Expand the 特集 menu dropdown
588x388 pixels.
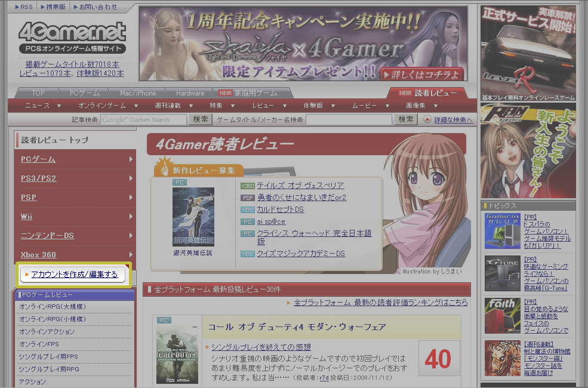point(232,106)
